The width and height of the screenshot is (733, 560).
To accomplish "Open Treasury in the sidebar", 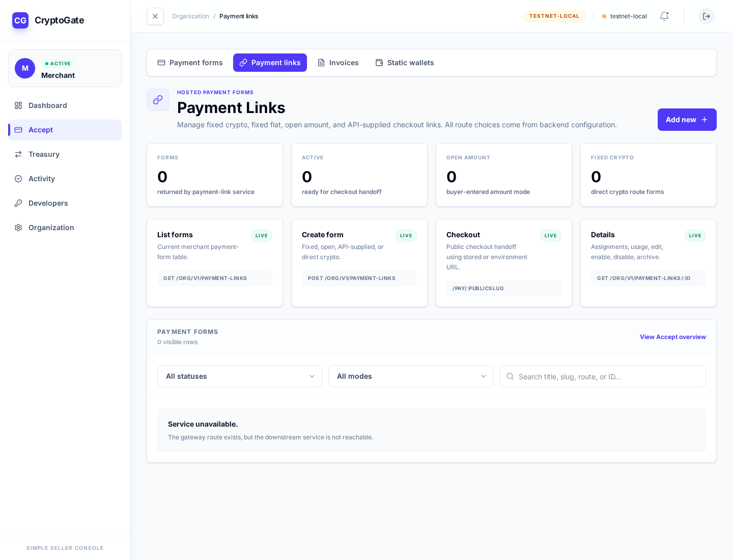I will pyautogui.click(x=65, y=154).
